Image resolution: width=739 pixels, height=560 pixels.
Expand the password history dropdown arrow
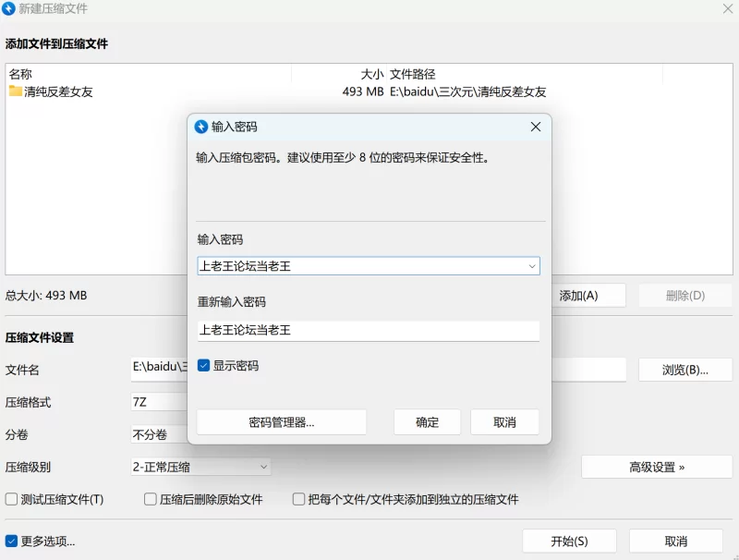[532, 266]
